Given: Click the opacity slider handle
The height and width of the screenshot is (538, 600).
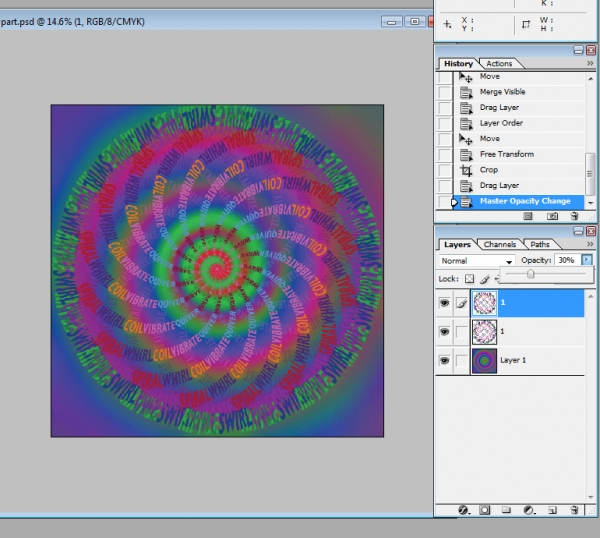Looking at the screenshot, I should click(530, 274).
